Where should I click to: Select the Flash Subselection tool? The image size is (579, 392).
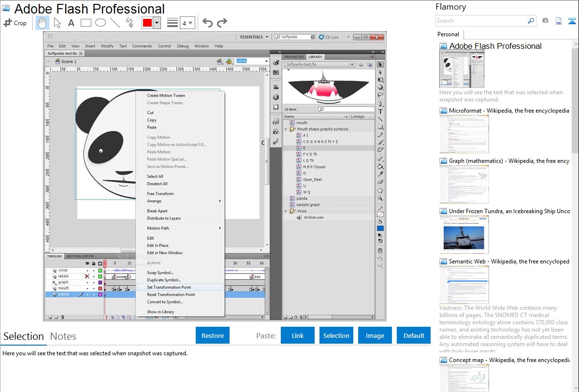pos(380,72)
